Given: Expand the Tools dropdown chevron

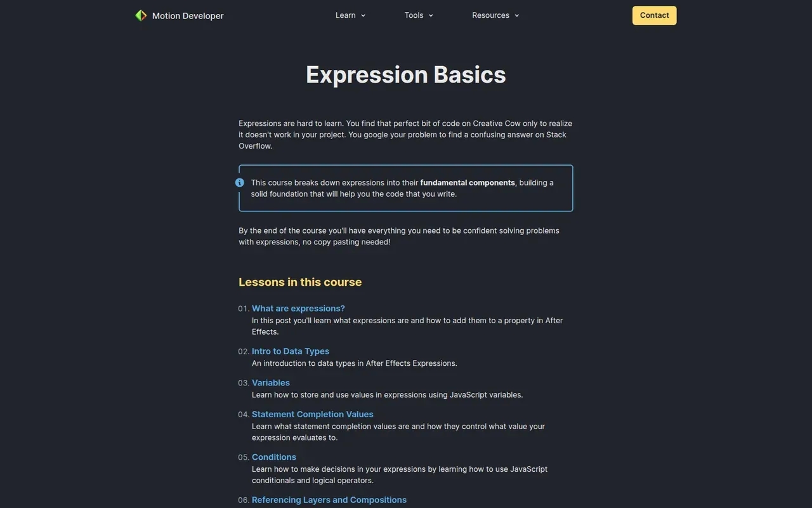Looking at the screenshot, I should click(x=431, y=16).
